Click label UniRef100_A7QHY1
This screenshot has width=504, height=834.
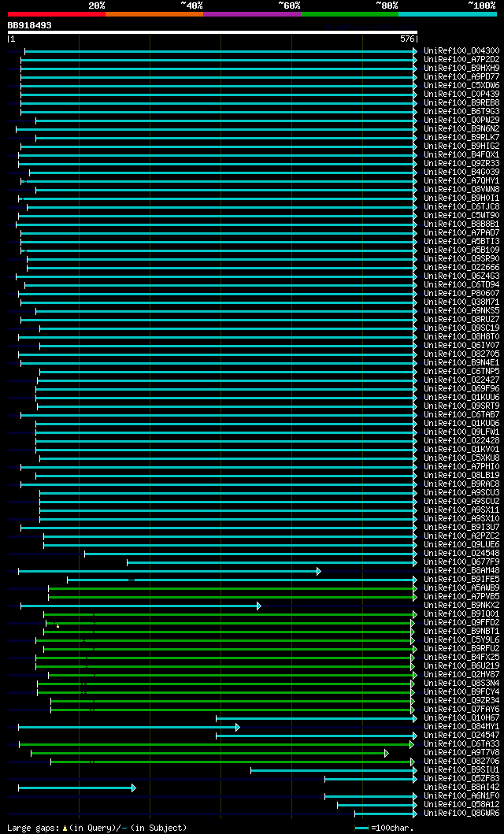click(x=461, y=181)
